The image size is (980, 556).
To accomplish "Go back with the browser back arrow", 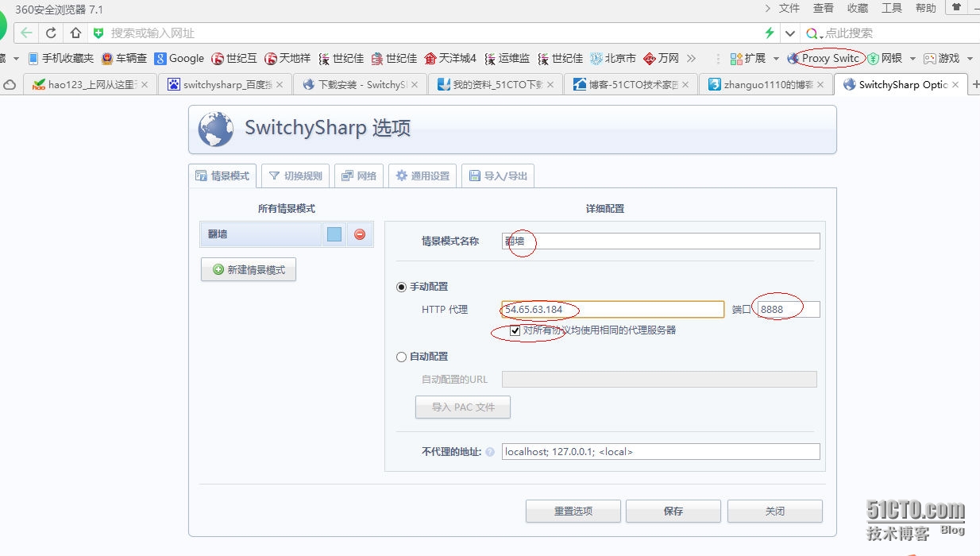I will (x=26, y=33).
